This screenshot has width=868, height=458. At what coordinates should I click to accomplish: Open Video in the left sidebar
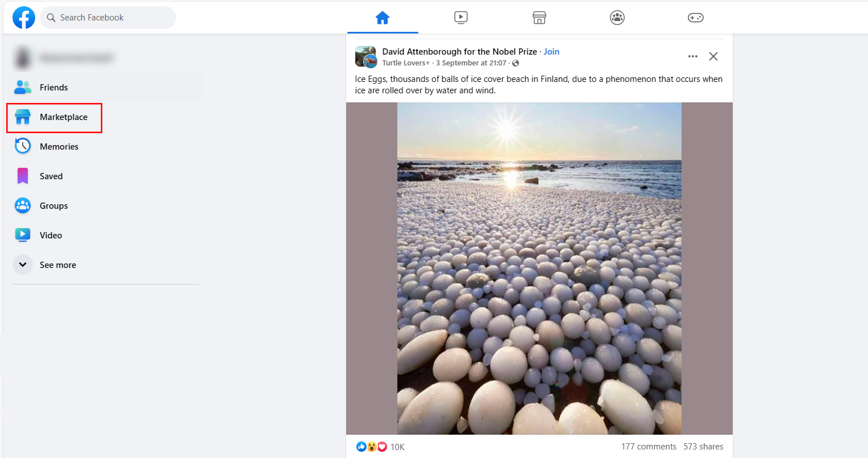click(x=51, y=236)
